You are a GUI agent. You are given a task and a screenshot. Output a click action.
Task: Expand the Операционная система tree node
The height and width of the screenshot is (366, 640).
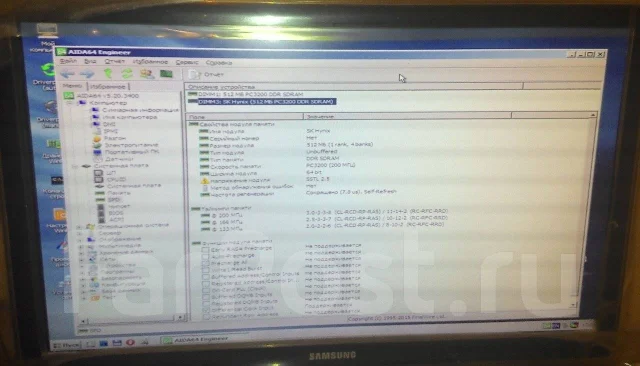pos(79,226)
